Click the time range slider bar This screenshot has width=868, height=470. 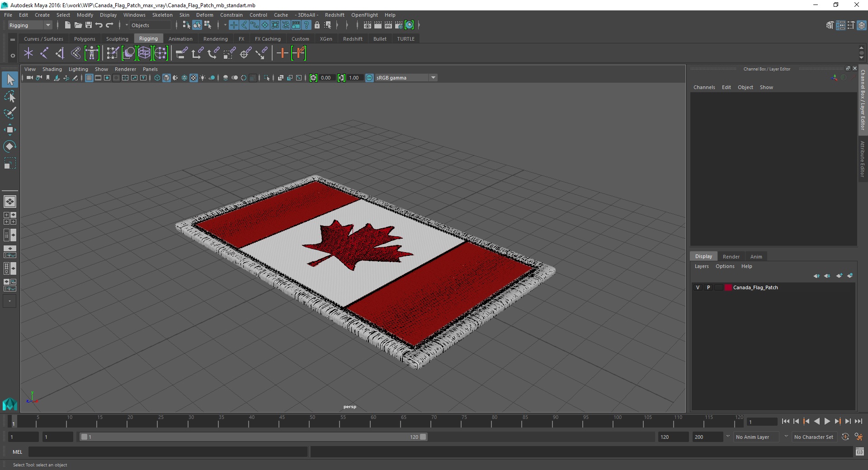coord(253,437)
